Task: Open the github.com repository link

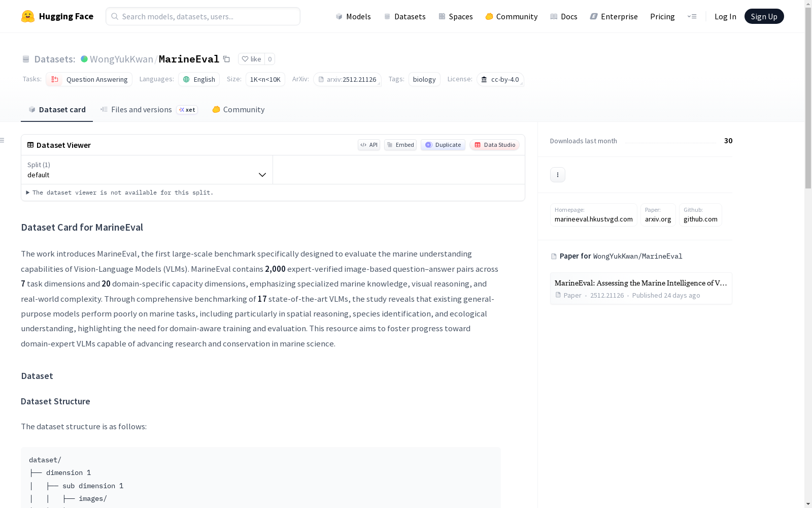Action: pos(700,215)
